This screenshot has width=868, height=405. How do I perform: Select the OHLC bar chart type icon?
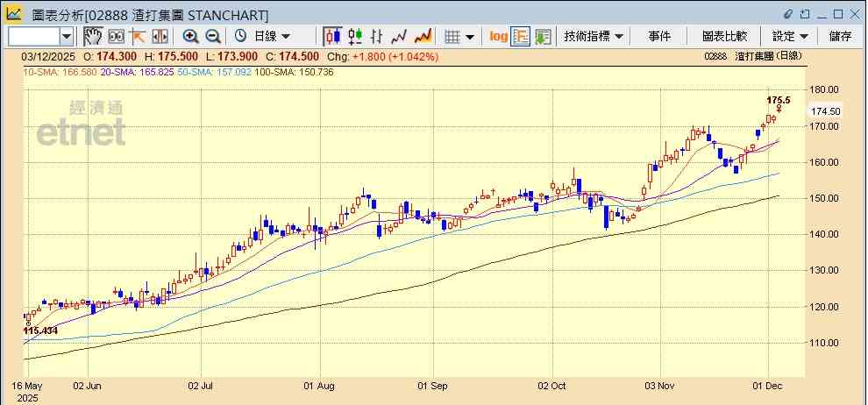coord(377,36)
